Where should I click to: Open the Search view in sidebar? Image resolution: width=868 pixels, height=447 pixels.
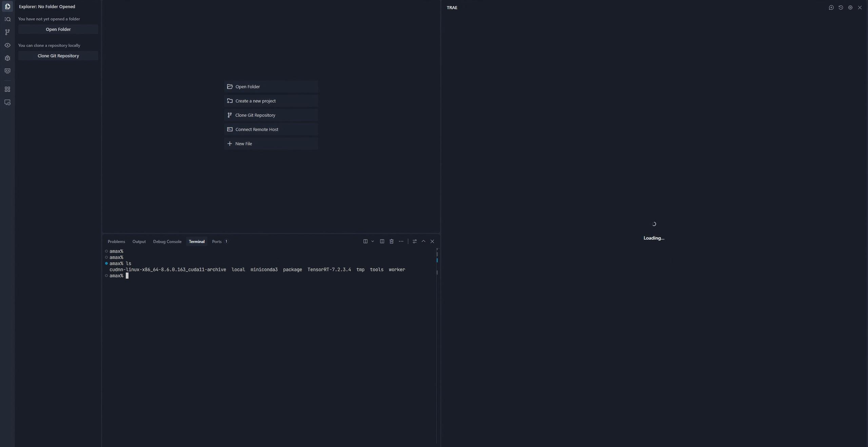[7, 19]
